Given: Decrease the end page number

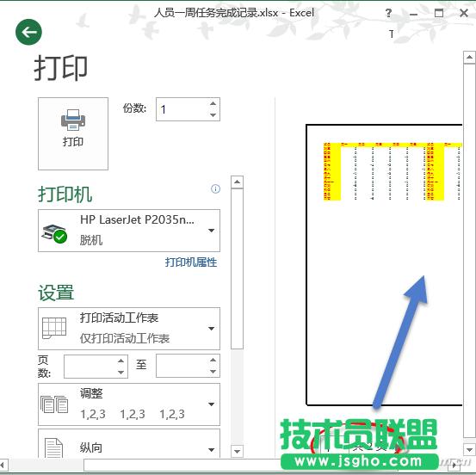Looking at the screenshot, I should [x=213, y=372].
